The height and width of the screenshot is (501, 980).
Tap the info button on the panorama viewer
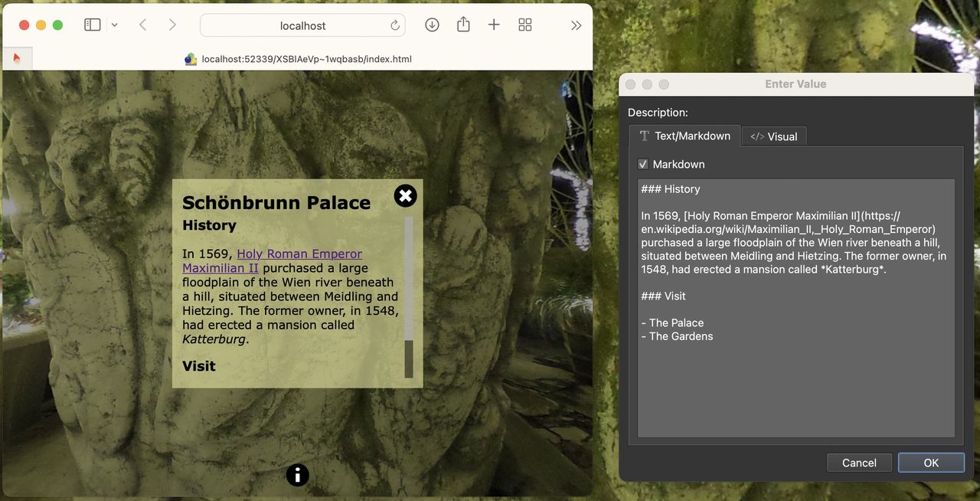(297, 475)
